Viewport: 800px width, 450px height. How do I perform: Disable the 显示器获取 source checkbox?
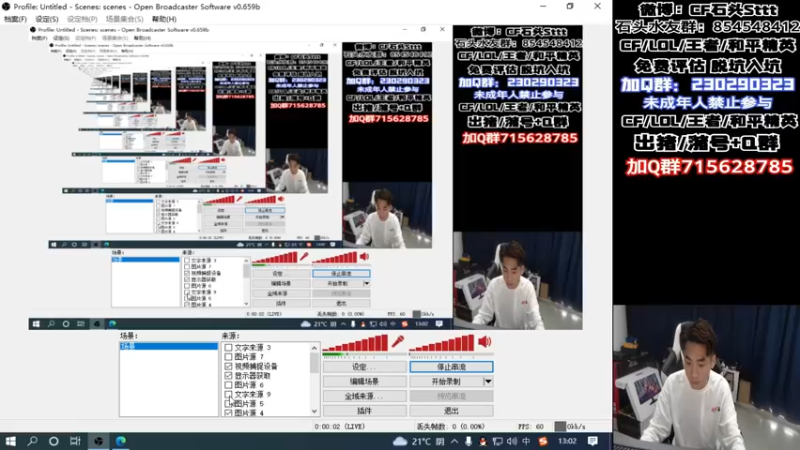pyautogui.click(x=228, y=376)
